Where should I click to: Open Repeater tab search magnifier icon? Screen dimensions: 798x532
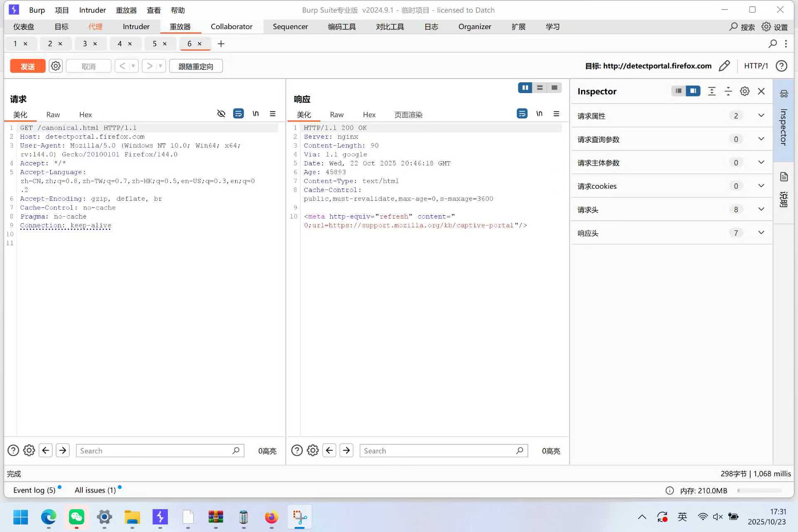tap(773, 44)
